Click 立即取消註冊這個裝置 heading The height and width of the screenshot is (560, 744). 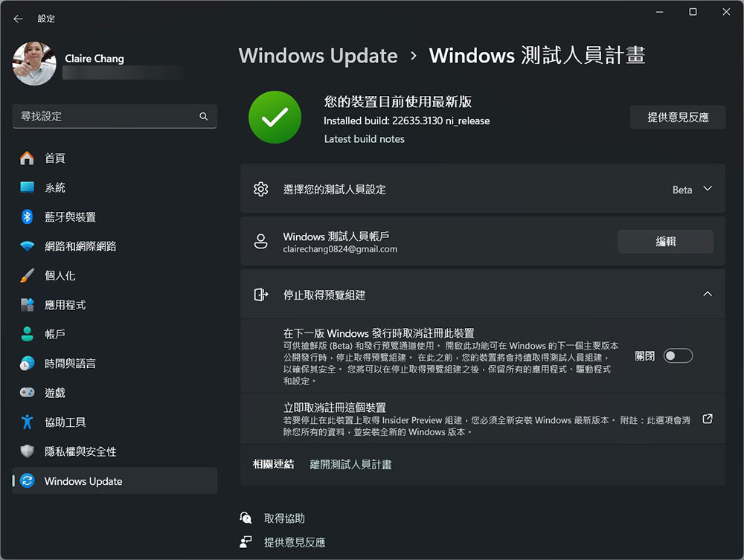335,408
